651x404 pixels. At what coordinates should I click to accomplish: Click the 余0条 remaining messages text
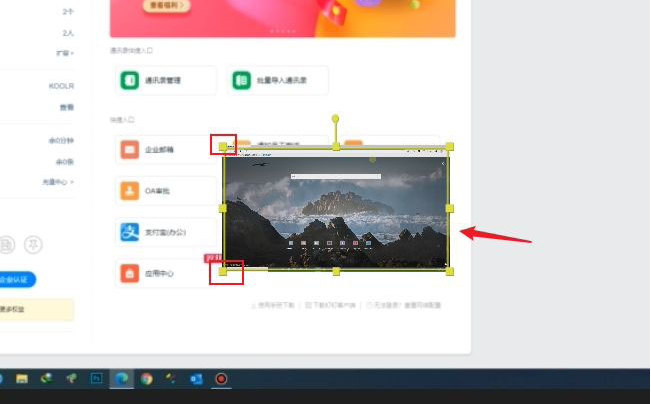coord(65,162)
